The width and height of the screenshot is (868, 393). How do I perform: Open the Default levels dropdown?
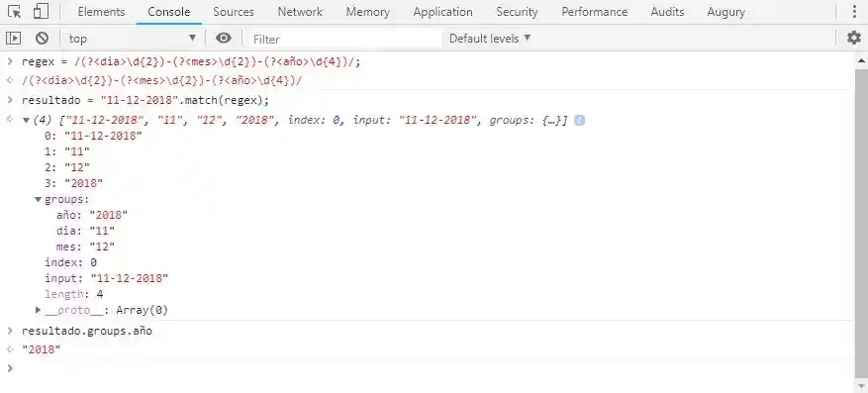coord(490,39)
